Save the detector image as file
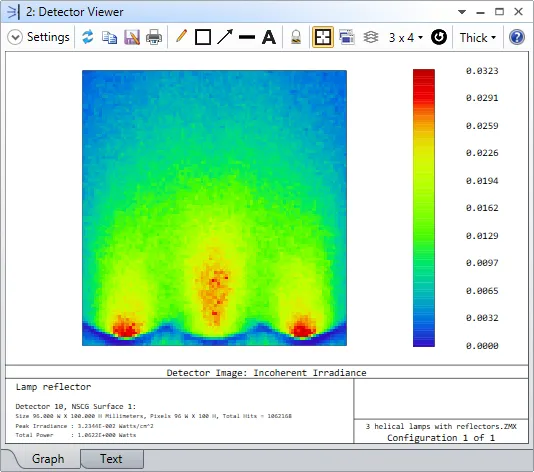 pos(131,37)
